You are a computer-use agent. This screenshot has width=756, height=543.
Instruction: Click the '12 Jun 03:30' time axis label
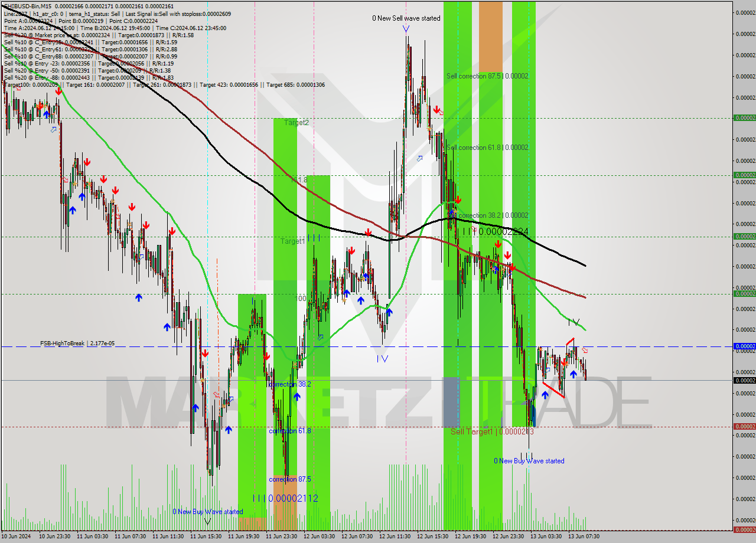[320, 537]
